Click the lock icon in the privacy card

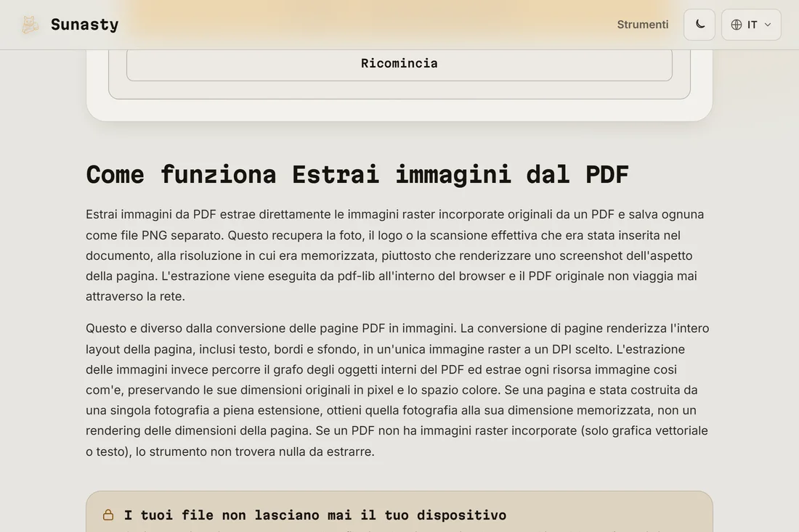pyautogui.click(x=108, y=515)
